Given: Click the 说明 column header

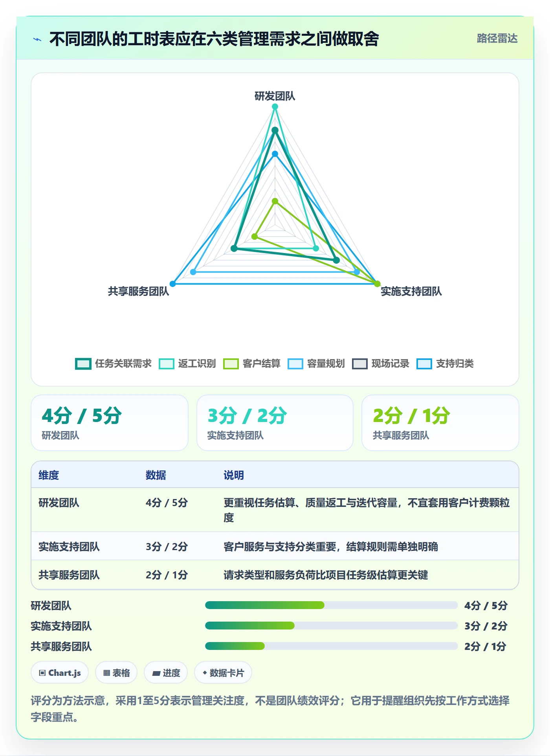Looking at the screenshot, I should [234, 475].
